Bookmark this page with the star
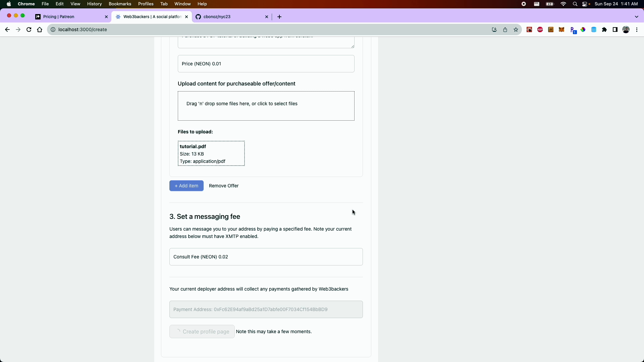Screen dimensions: 644x362 (x=516, y=29)
